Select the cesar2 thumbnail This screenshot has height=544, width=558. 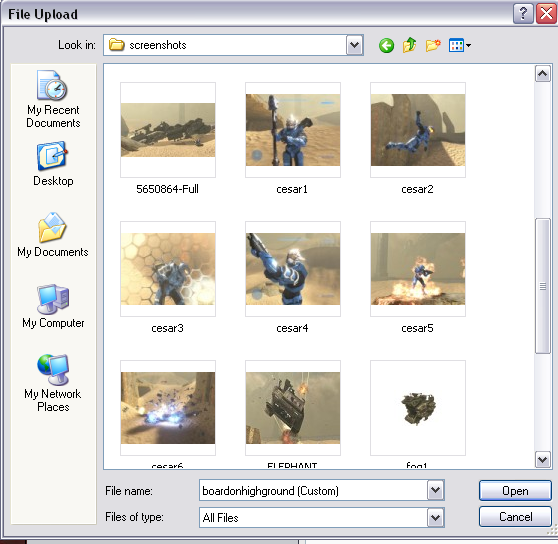(418, 130)
